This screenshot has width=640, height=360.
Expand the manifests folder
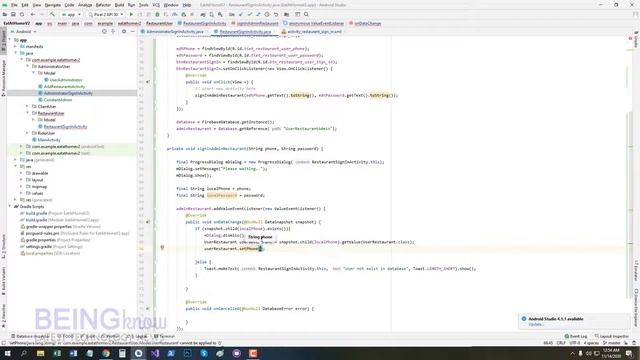pos(16,47)
